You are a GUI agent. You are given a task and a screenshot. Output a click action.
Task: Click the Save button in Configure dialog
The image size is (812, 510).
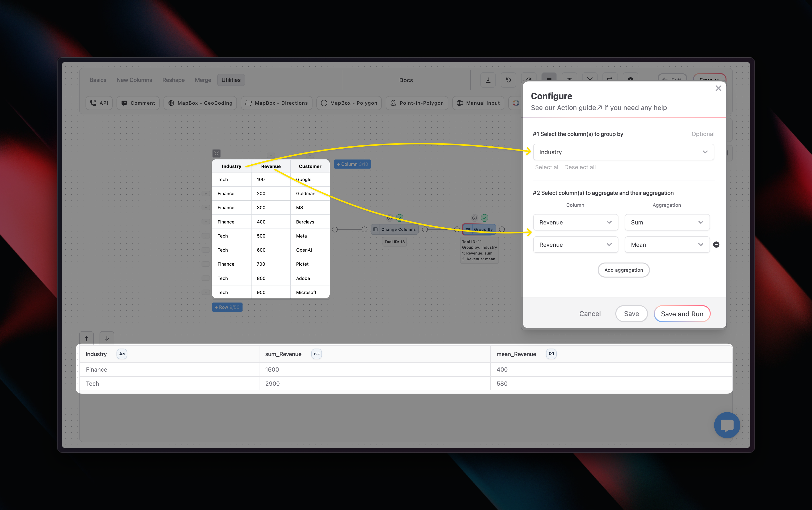click(x=631, y=314)
